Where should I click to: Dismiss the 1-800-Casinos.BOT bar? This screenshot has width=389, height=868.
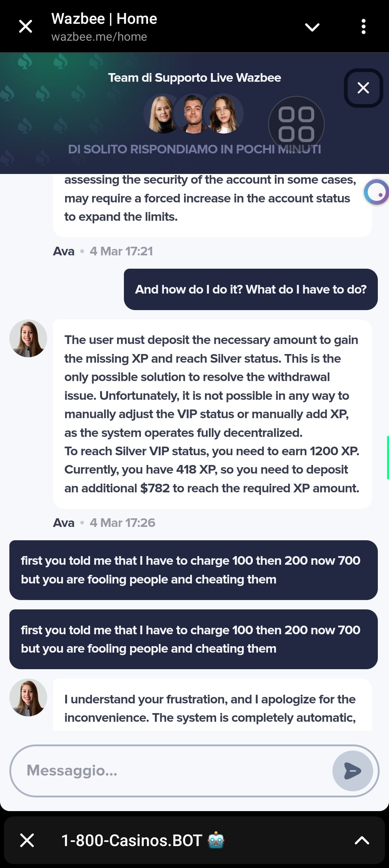click(x=27, y=840)
